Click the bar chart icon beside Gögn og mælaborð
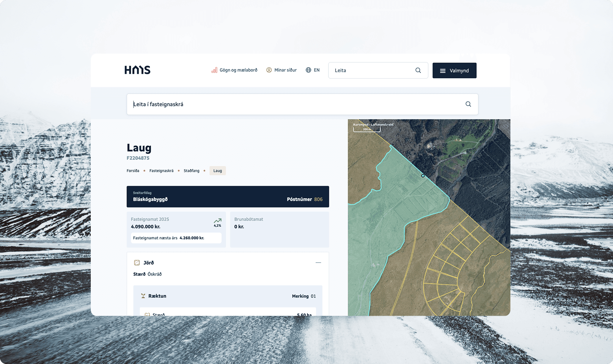Viewport: 613px width, 364px height. (214, 70)
